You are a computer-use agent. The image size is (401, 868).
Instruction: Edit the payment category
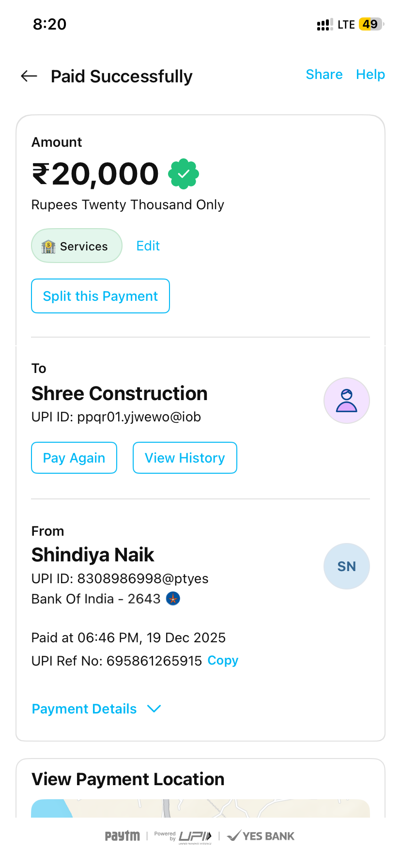(x=148, y=246)
